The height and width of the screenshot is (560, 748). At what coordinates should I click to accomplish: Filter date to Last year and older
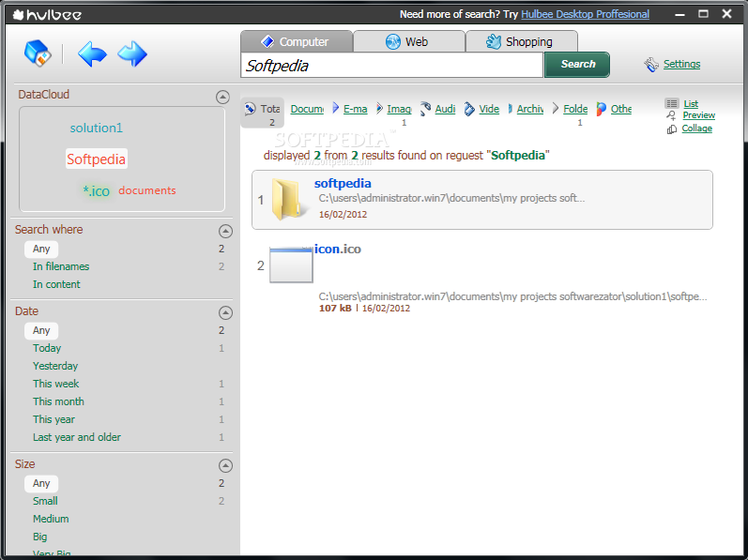click(x=77, y=437)
